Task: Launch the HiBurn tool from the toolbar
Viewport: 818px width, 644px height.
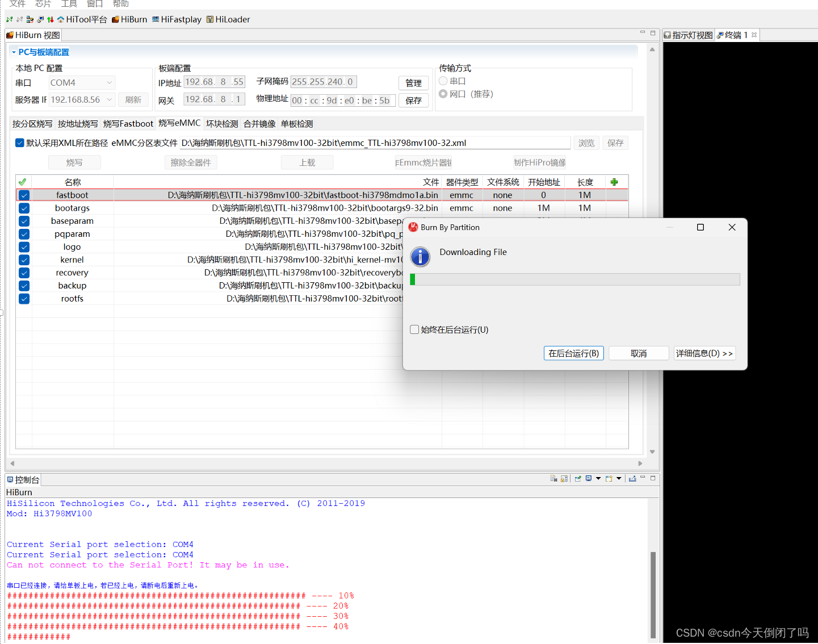Action: click(129, 19)
